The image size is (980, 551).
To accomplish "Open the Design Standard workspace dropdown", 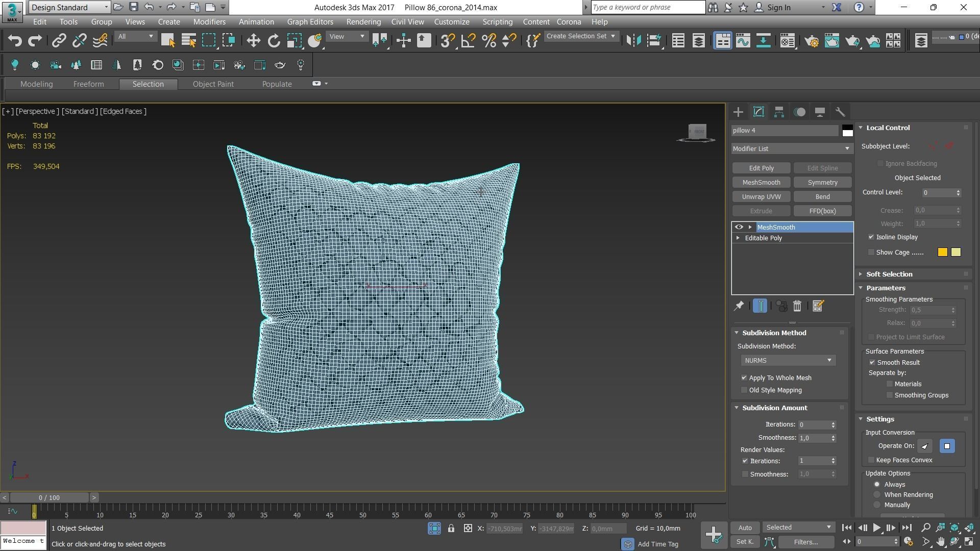I will pyautogui.click(x=69, y=7).
